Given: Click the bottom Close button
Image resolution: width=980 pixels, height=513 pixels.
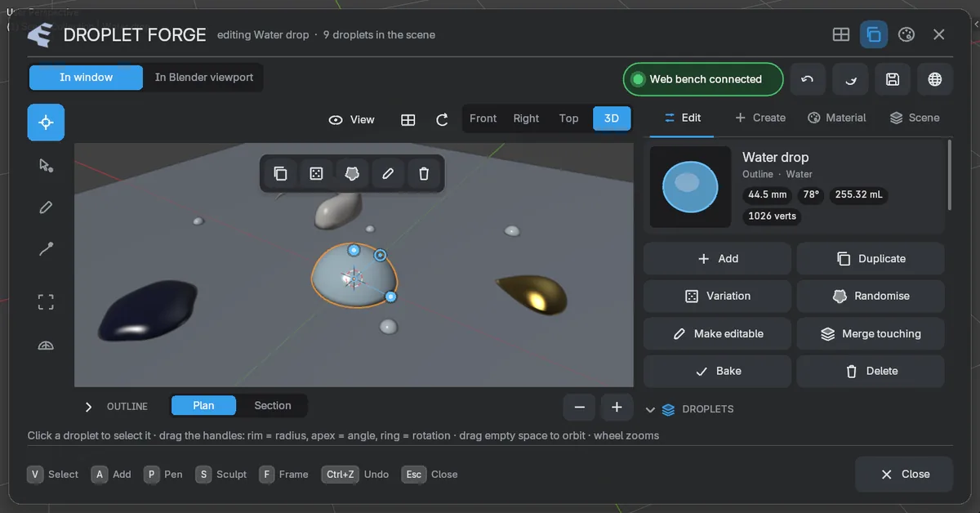Looking at the screenshot, I should pos(904,474).
